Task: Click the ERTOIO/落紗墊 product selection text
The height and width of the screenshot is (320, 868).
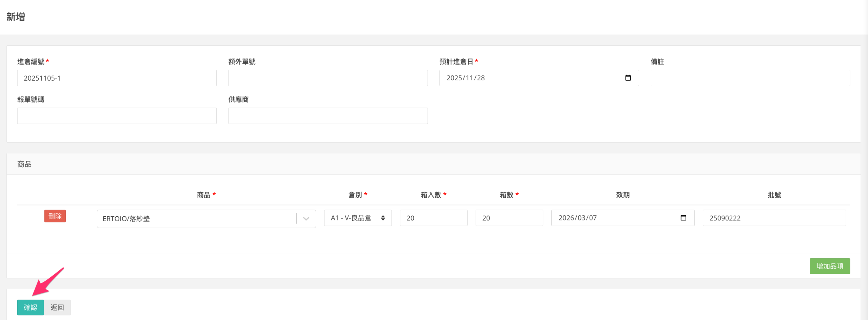Action: [126, 219]
